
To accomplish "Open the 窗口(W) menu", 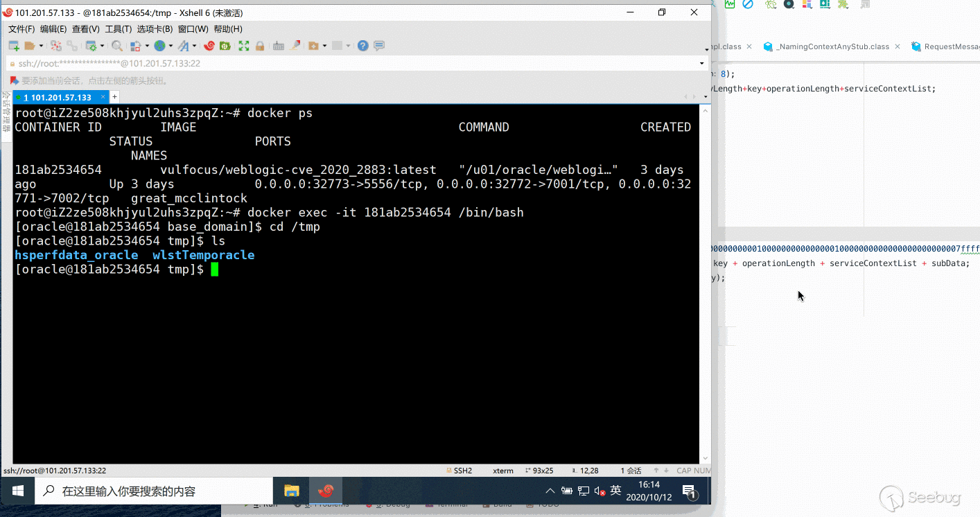I will (x=193, y=29).
